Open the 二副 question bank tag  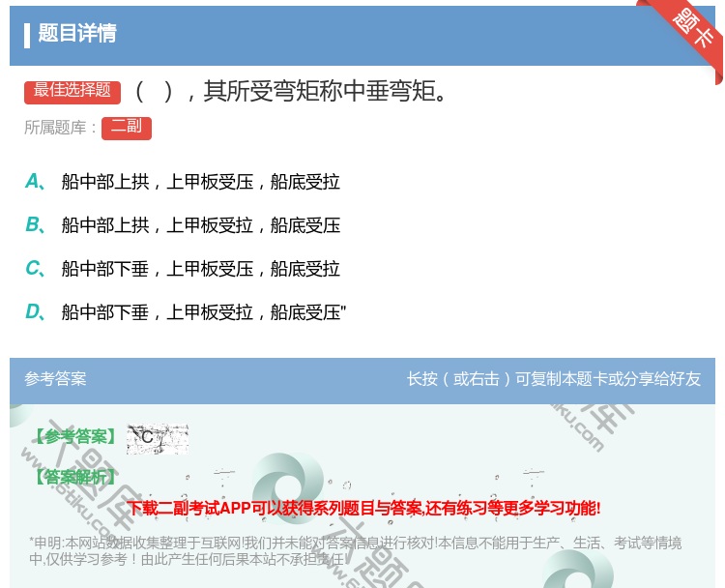point(127,129)
